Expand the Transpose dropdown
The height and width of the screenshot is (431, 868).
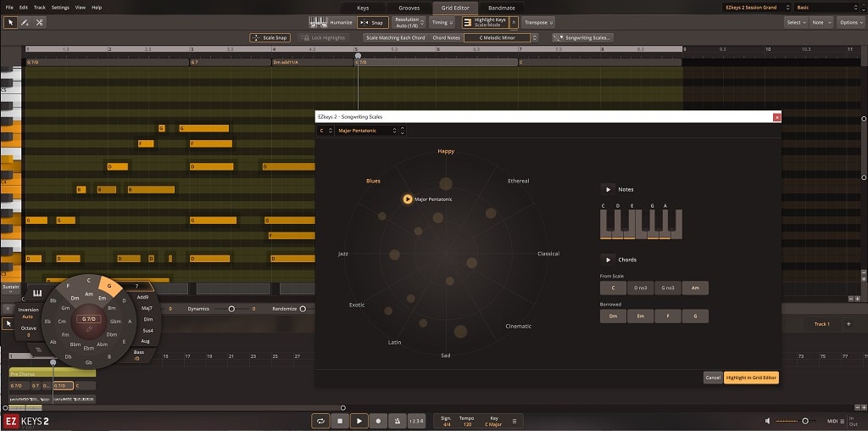(x=538, y=23)
